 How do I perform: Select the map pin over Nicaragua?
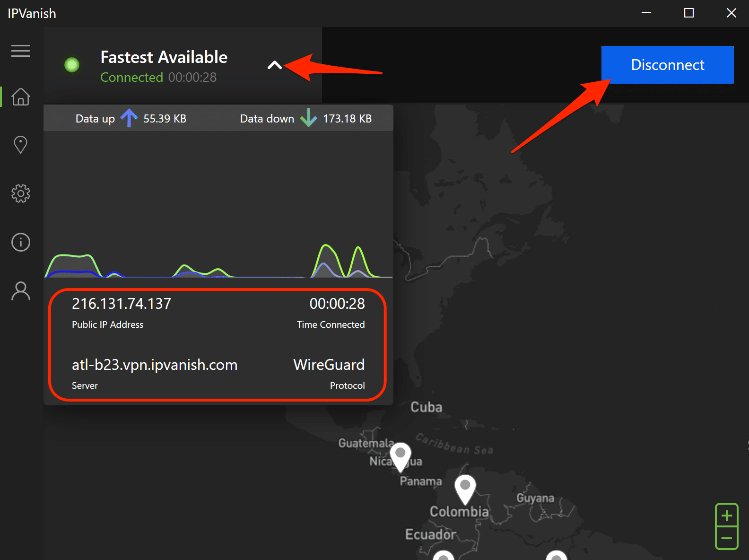tap(401, 457)
